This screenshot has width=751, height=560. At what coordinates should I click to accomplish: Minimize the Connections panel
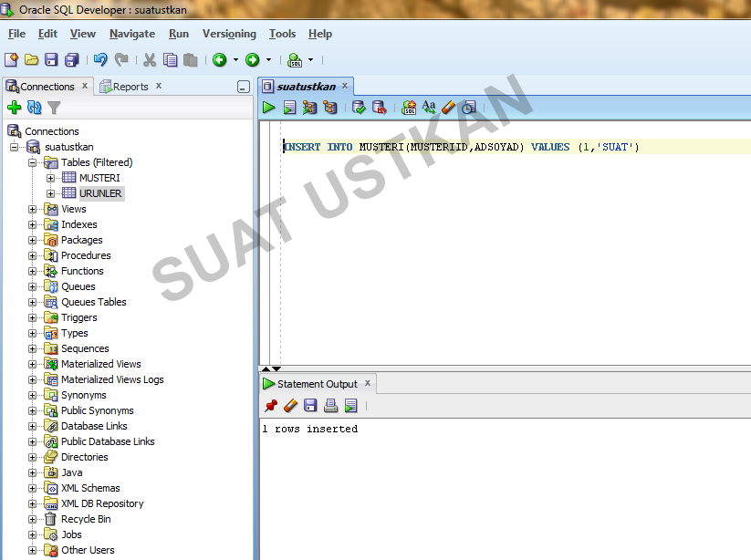(244, 87)
